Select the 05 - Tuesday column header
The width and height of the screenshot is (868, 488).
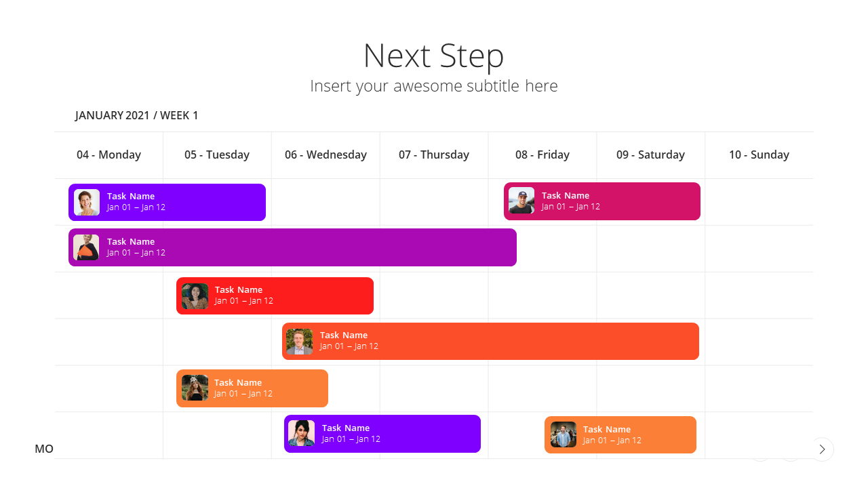pos(217,155)
